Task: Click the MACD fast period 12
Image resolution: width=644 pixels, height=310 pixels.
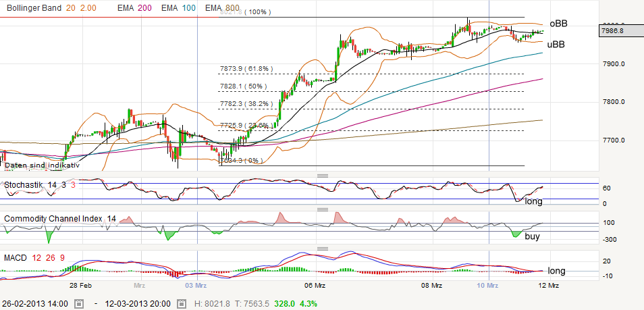Action: click(36, 258)
